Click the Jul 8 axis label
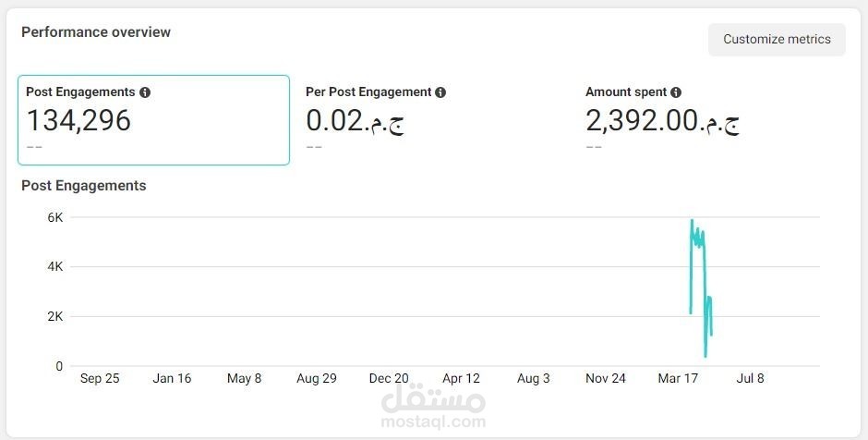This screenshot has width=868, height=440. click(x=750, y=378)
